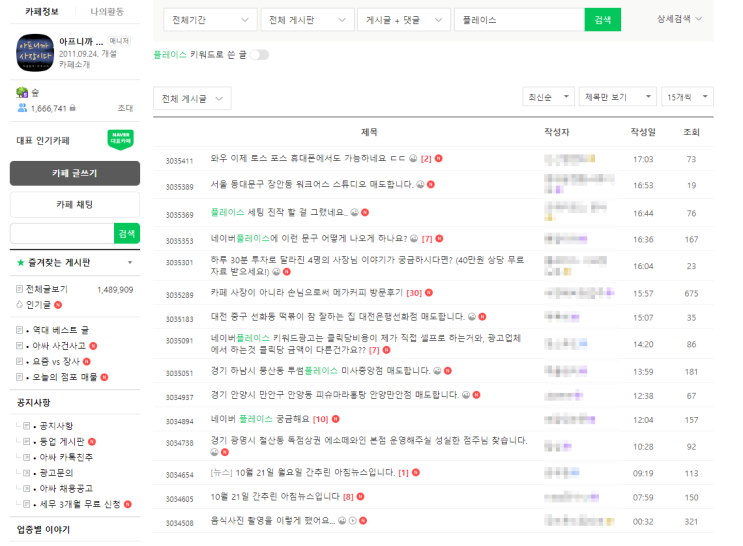The height and width of the screenshot is (546, 743).
Task: Click the green 검색 button in top search bar
Action: (602, 20)
